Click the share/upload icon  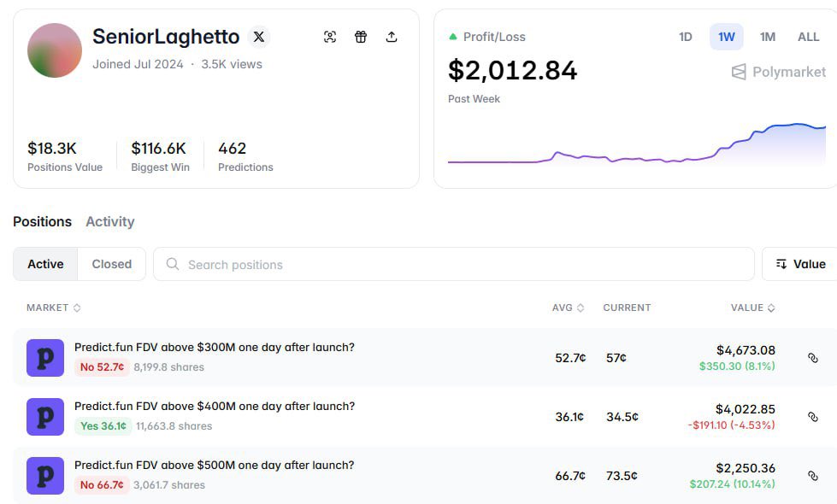pos(392,37)
